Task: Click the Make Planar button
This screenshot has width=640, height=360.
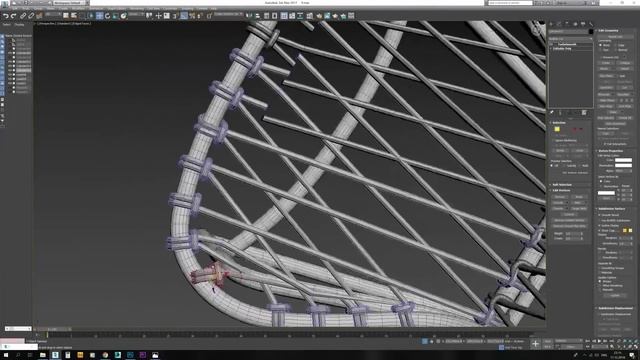Action: point(606,100)
